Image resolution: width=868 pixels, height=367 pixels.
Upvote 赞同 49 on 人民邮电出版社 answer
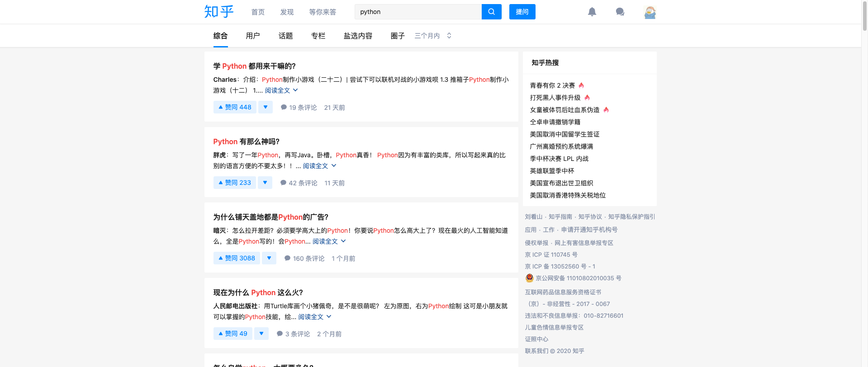232,334
